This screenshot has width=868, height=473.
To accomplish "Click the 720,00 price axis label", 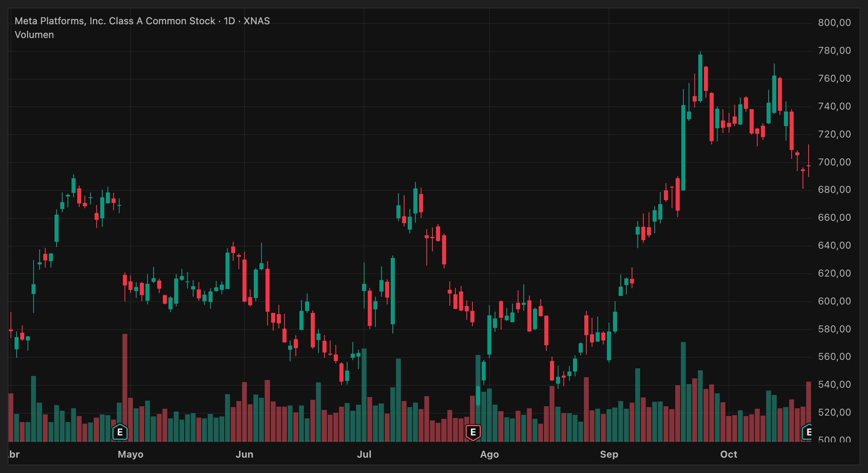I will [834, 134].
